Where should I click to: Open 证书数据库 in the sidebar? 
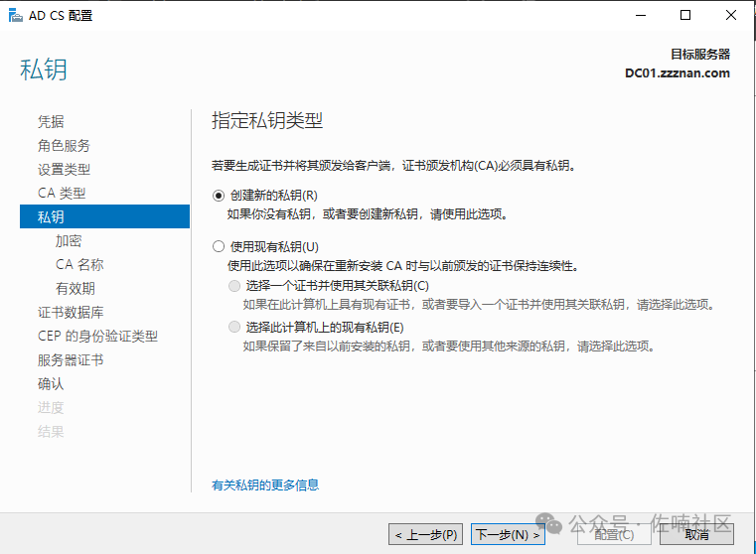71,312
